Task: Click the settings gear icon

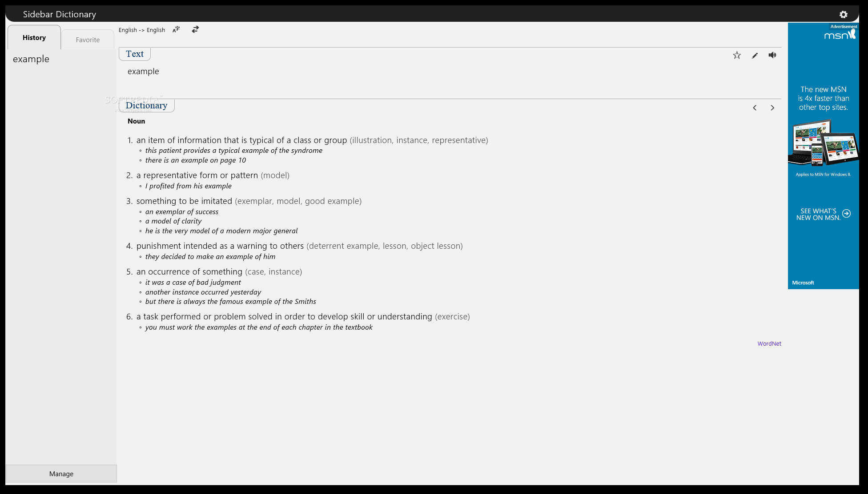Action: point(843,14)
